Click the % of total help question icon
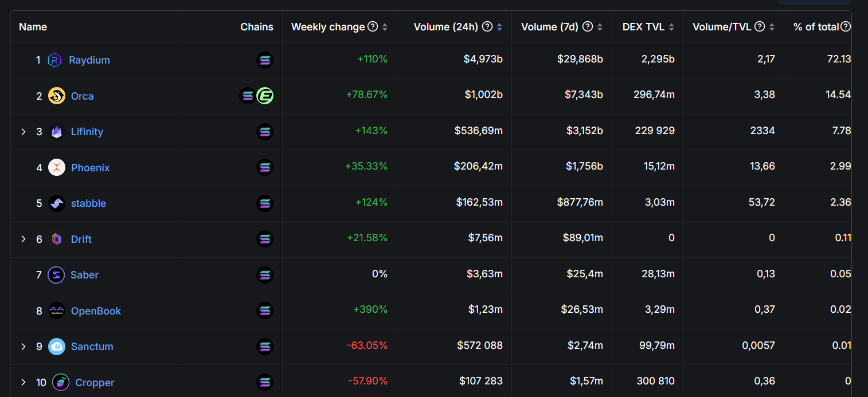The height and width of the screenshot is (397, 868). pos(846,26)
